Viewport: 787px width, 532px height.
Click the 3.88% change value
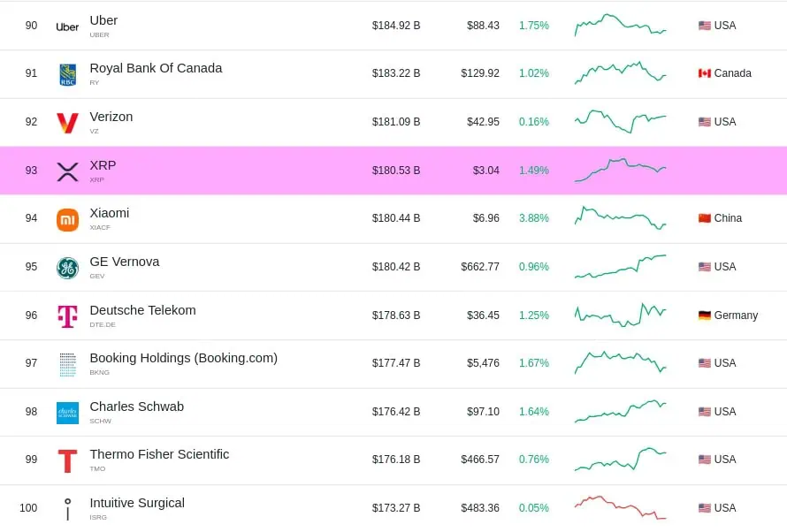[534, 218]
